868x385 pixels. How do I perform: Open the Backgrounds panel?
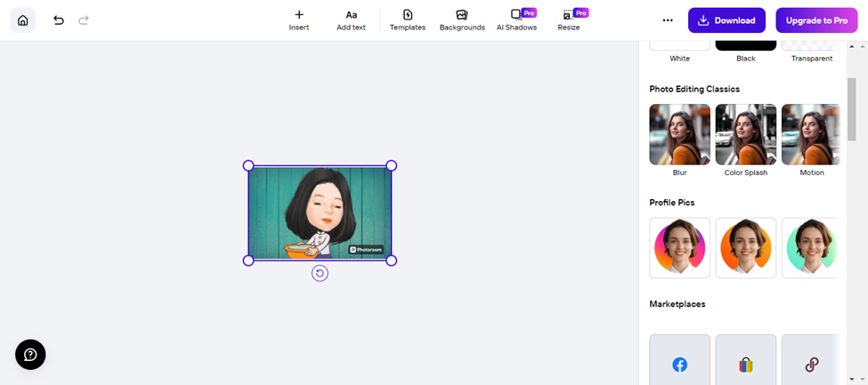(x=462, y=20)
